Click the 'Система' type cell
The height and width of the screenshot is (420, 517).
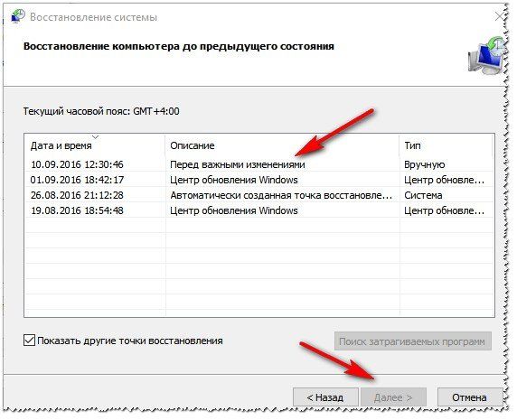pyautogui.click(x=423, y=195)
